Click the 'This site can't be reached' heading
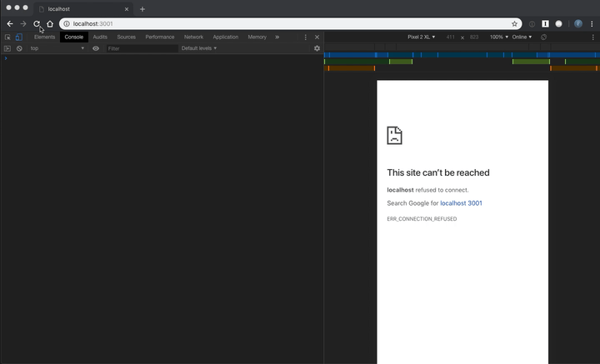600x364 pixels. tap(438, 172)
